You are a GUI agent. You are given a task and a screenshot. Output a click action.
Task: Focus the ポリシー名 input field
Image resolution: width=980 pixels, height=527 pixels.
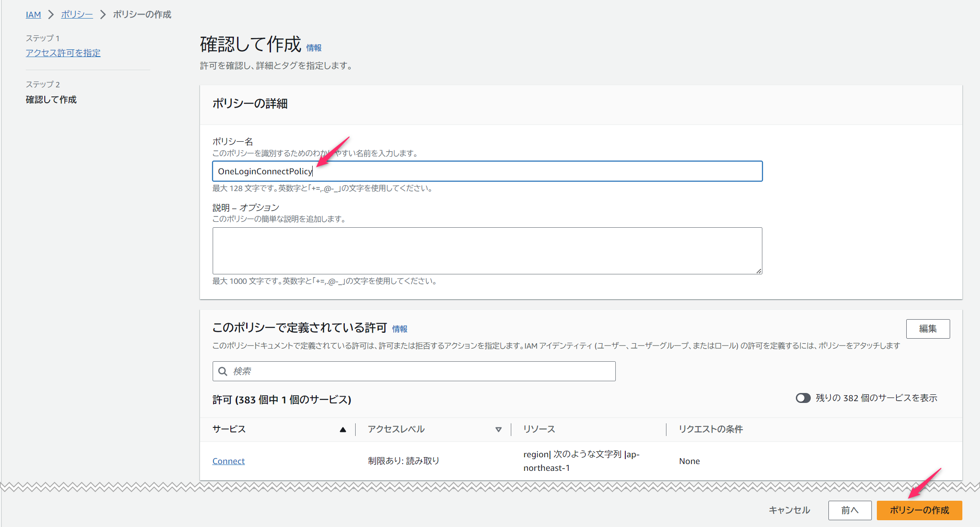[x=487, y=171]
